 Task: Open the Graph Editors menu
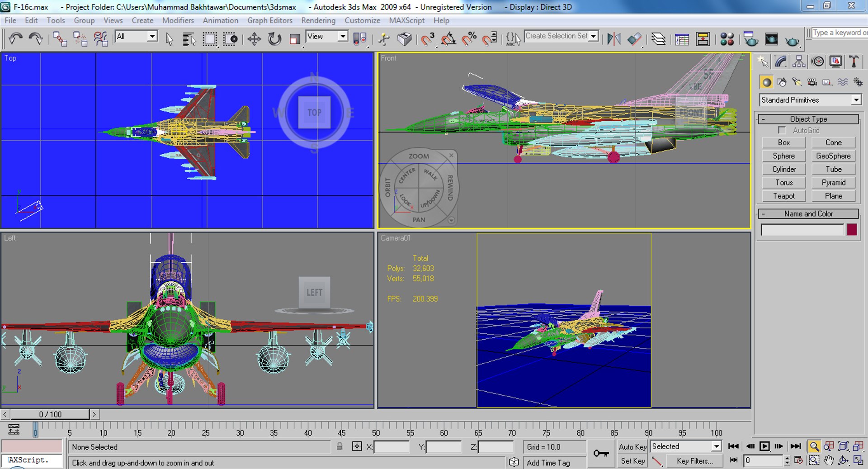pos(269,20)
